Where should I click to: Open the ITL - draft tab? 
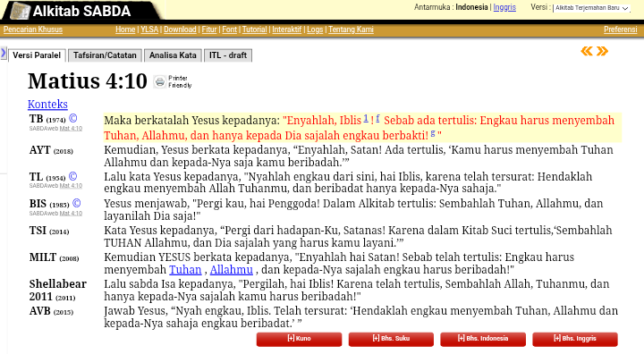tap(228, 55)
